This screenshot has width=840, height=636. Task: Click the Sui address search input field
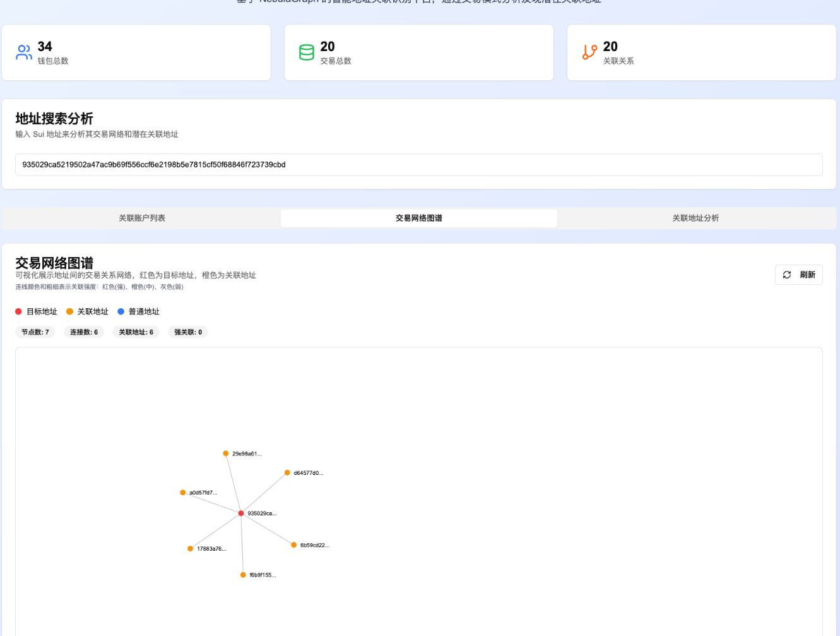click(418, 165)
